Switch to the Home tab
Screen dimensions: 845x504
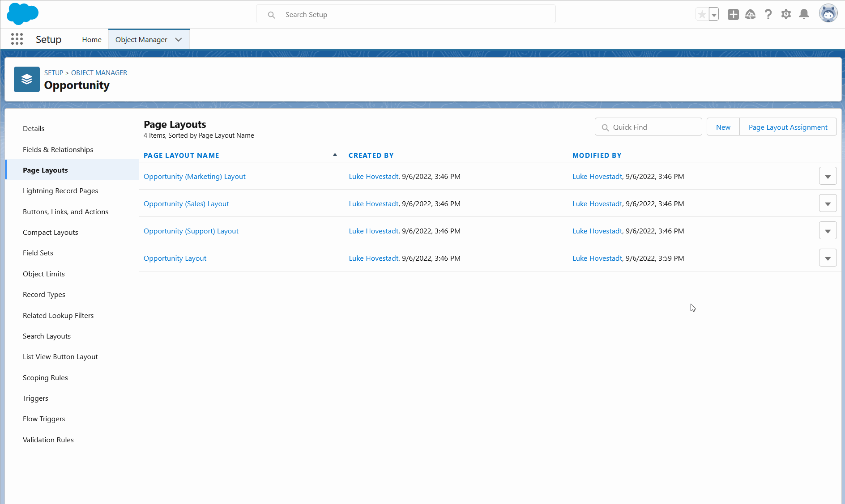pyautogui.click(x=92, y=40)
